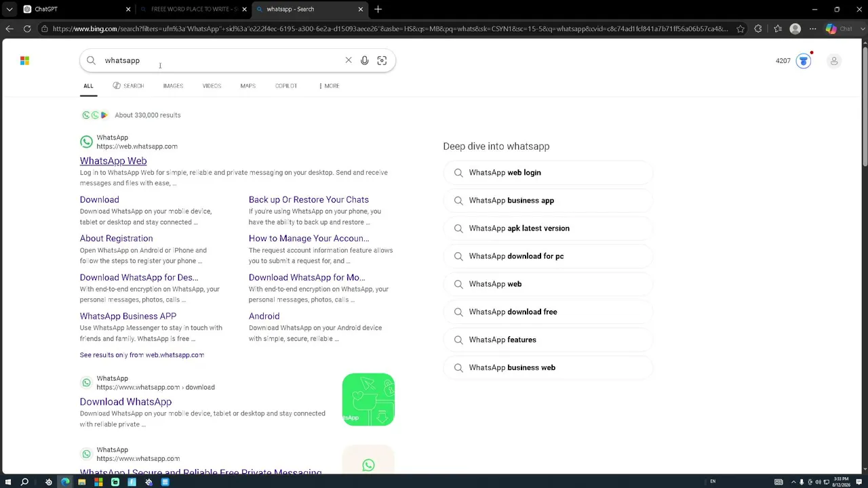Search suggestion WhatsApp web login

tap(548, 173)
